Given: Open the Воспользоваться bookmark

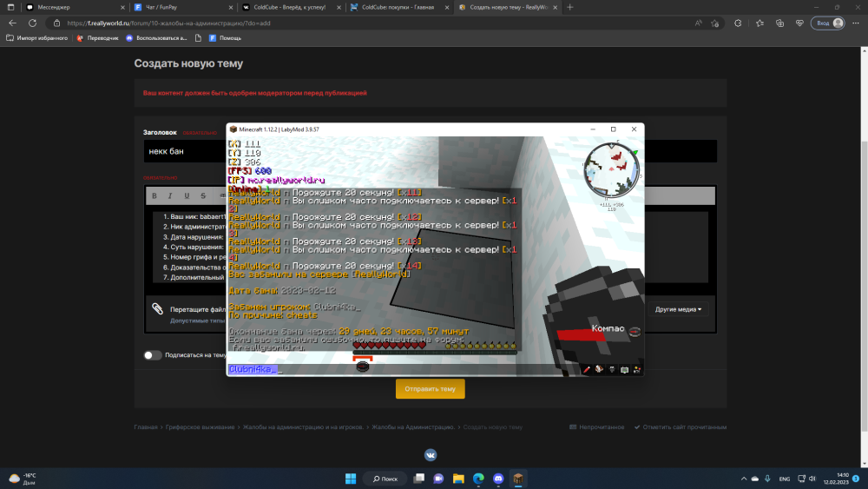Looking at the screenshot, I should 156,37.
